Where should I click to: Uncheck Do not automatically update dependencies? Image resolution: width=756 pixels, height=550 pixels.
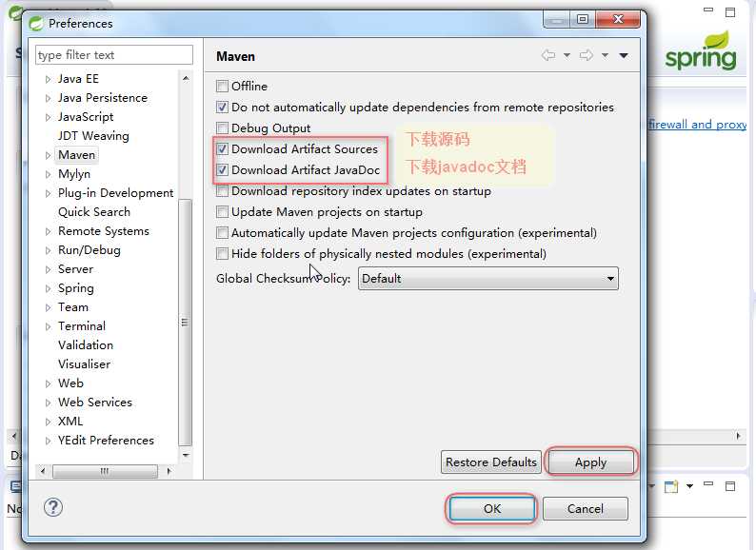pyautogui.click(x=222, y=107)
